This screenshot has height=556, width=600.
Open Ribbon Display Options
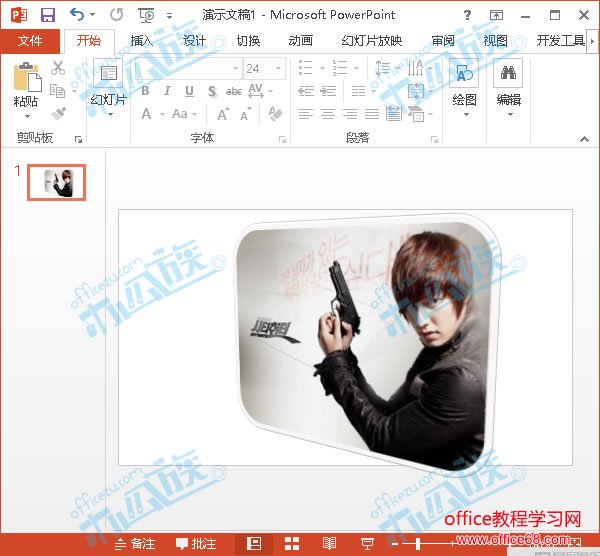pyautogui.click(x=496, y=15)
